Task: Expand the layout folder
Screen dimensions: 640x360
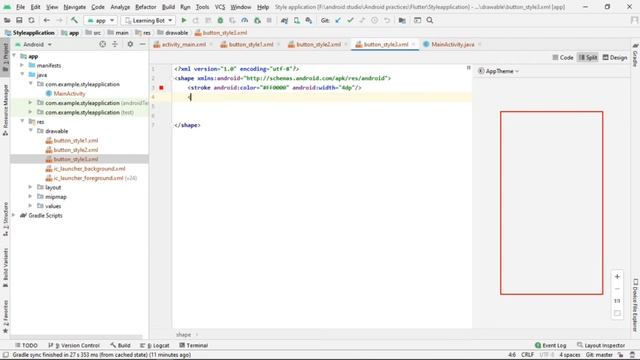Action: (x=31, y=187)
